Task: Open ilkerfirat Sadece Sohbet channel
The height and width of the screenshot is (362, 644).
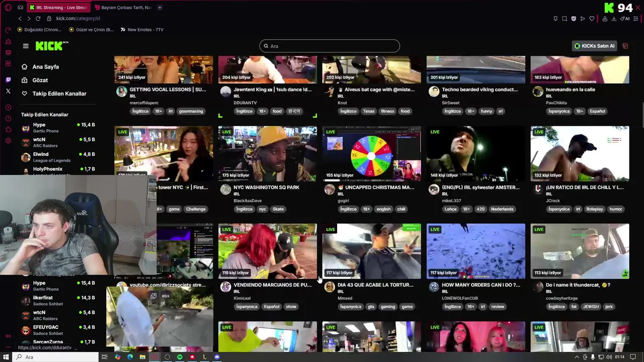Action: (x=58, y=301)
